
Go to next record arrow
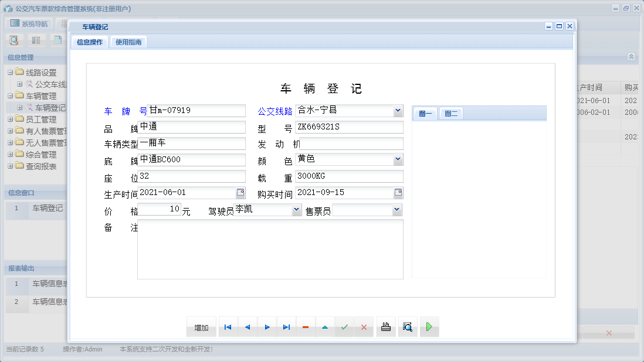tap(267, 327)
